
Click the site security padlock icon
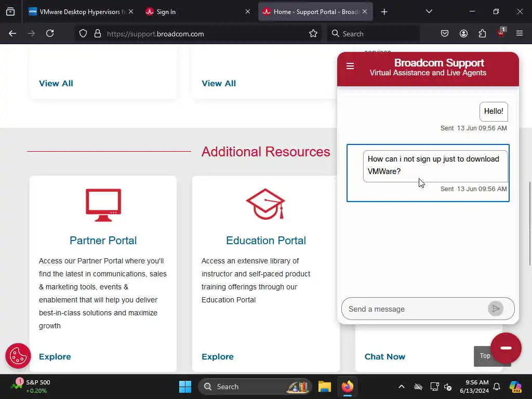[98, 34]
